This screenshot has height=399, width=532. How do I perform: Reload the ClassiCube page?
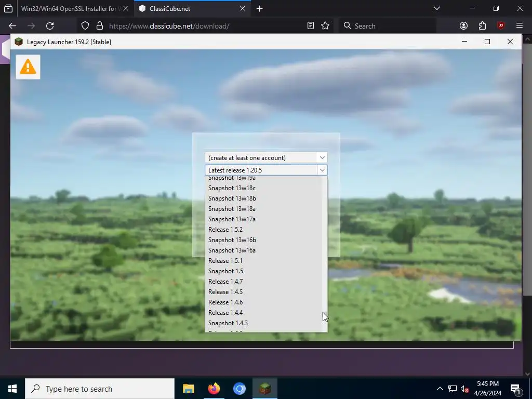point(50,26)
